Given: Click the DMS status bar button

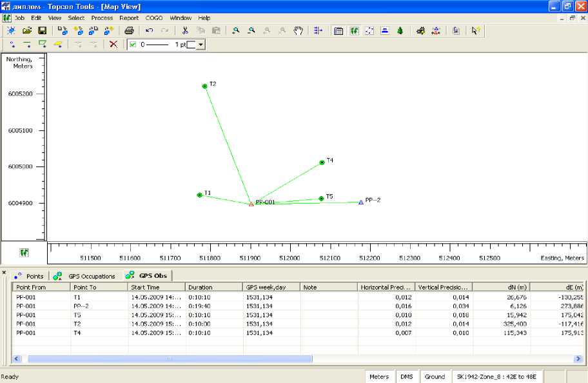Looking at the screenshot, I should coord(407,377).
